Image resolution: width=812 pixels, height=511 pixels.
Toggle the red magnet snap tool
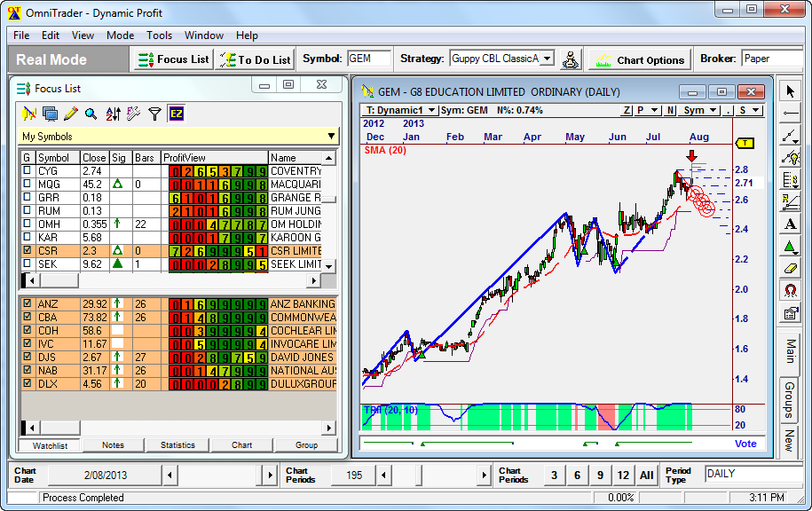pos(790,290)
